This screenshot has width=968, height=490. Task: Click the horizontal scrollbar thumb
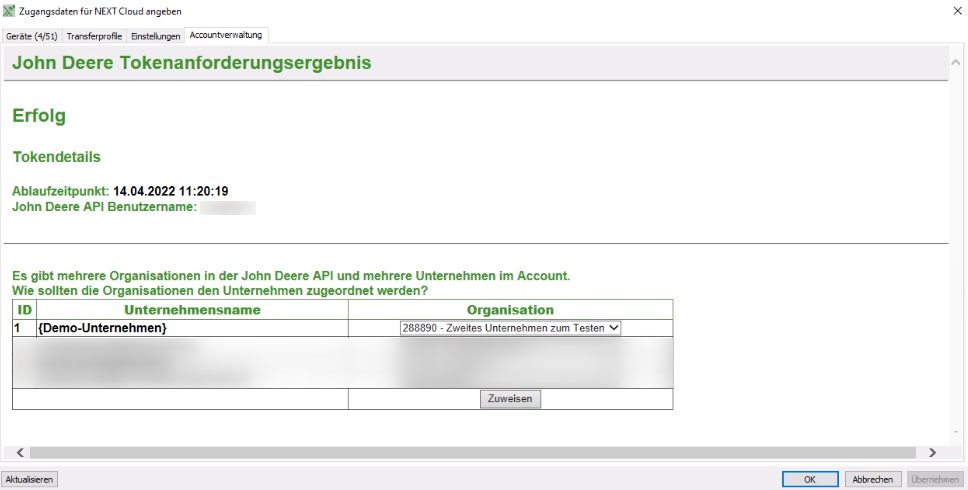point(470,453)
